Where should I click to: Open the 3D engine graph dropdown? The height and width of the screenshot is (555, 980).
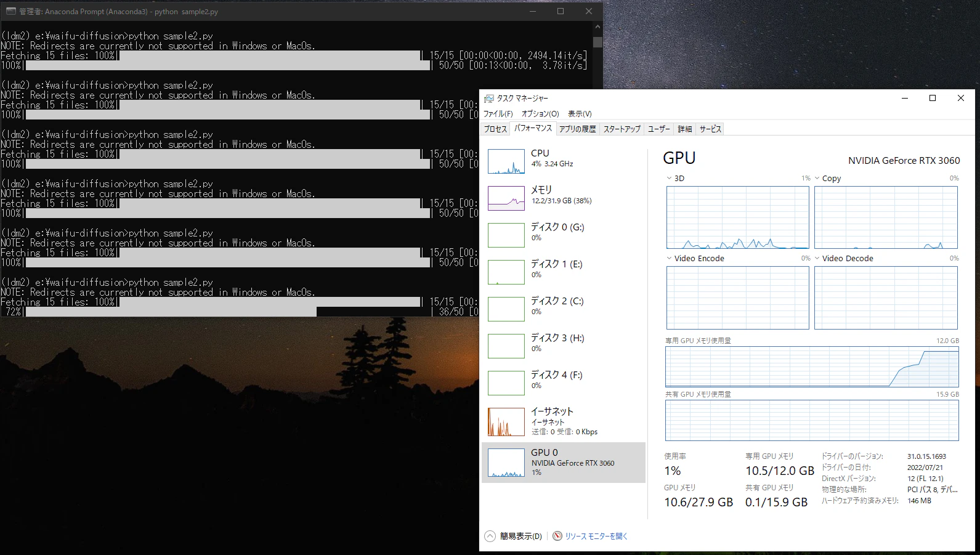(x=670, y=179)
